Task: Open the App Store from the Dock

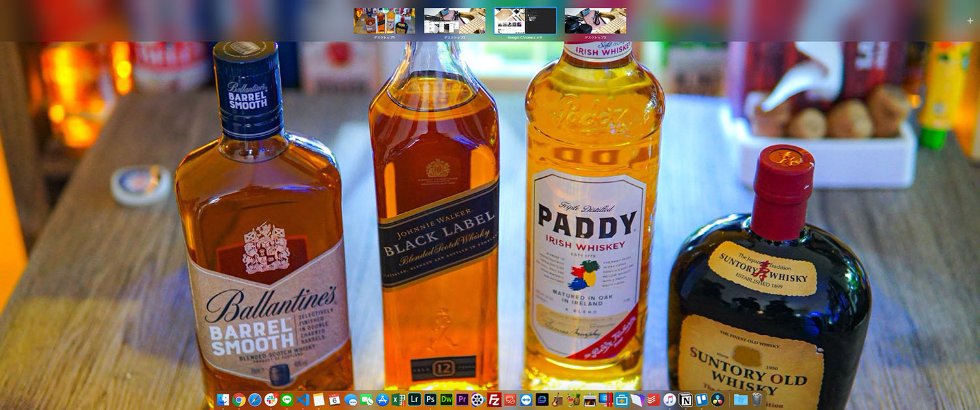Action: coord(383,400)
